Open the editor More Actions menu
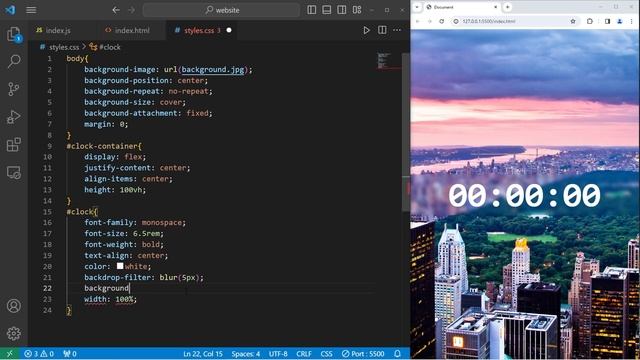The height and width of the screenshot is (360, 640). tap(397, 30)
